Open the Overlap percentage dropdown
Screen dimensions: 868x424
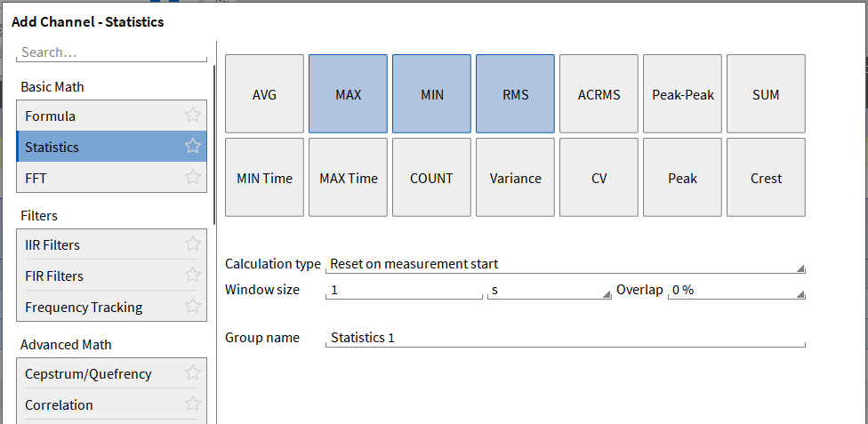click(737, 291)
